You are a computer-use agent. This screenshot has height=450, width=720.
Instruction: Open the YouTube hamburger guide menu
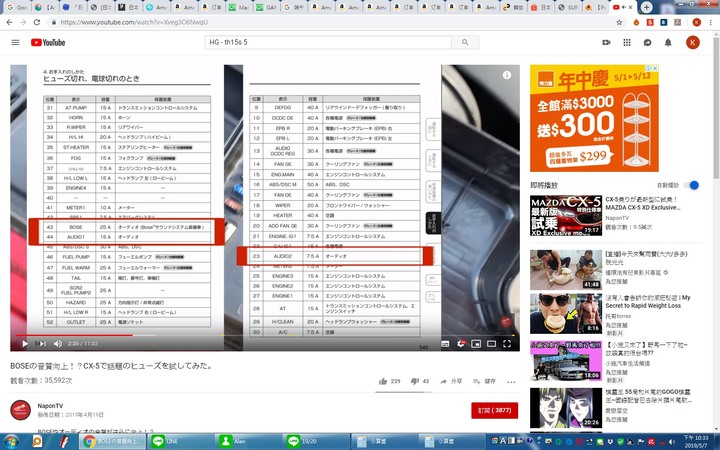(15, 42)
